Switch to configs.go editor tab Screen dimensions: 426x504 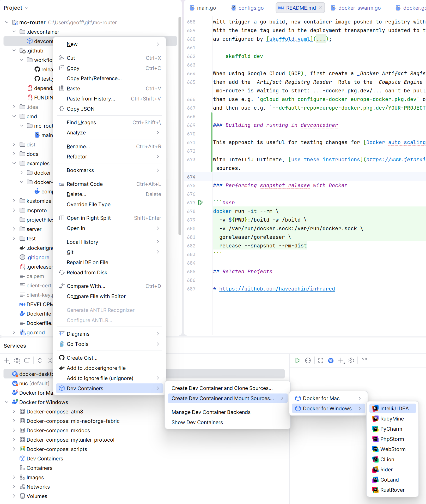(247, 8)
